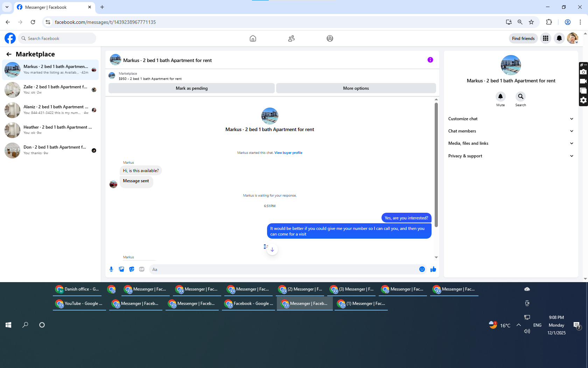Search in conversation magnifier icon
The width and height of the screenshot is (588, 368).
tap(520, 96)
